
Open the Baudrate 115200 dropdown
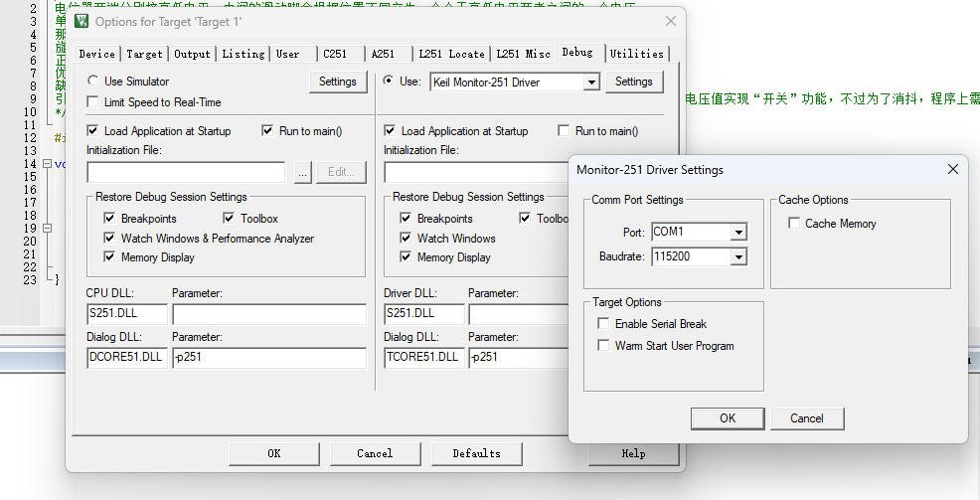[x=738, y=256]
